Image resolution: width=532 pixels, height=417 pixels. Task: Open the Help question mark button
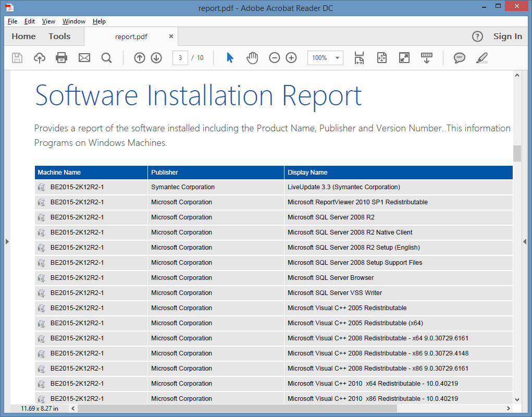(478, 36)
